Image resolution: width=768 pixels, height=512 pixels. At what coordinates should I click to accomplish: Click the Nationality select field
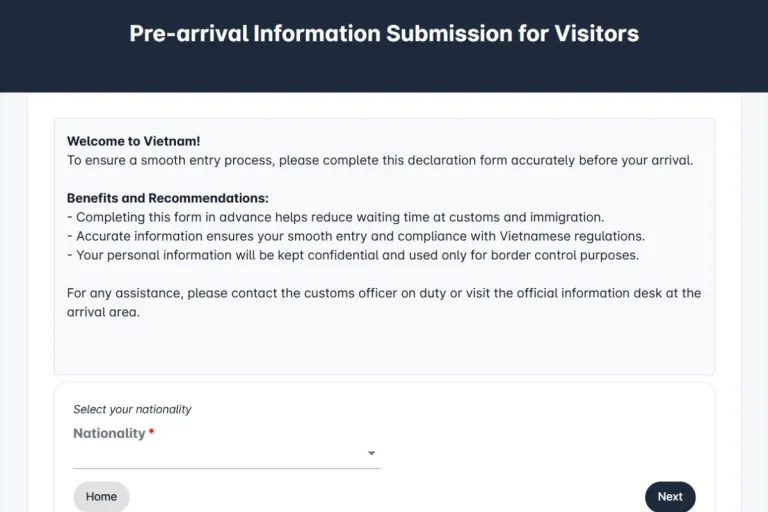[x=220, y=454]
